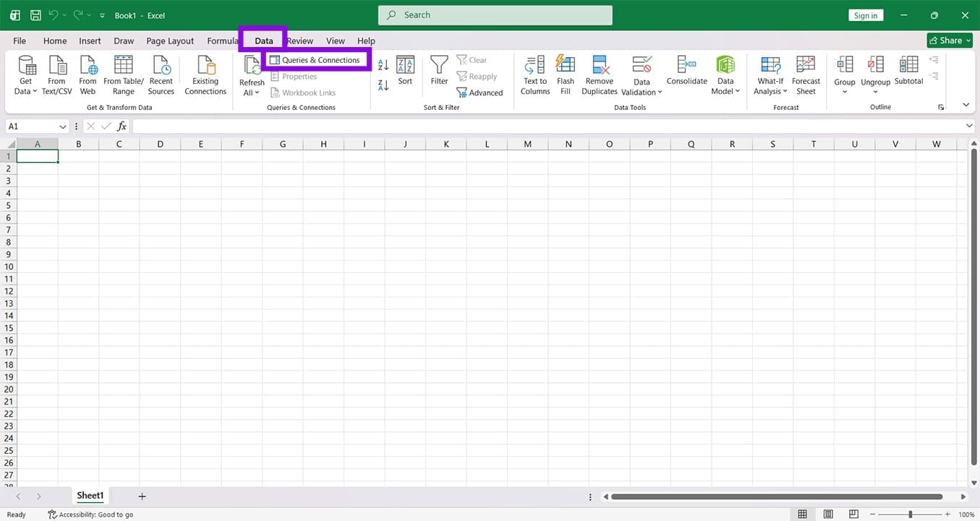Screen dimensions: 980x521
Task: Switch to the Draw tab
Action: 124,41
